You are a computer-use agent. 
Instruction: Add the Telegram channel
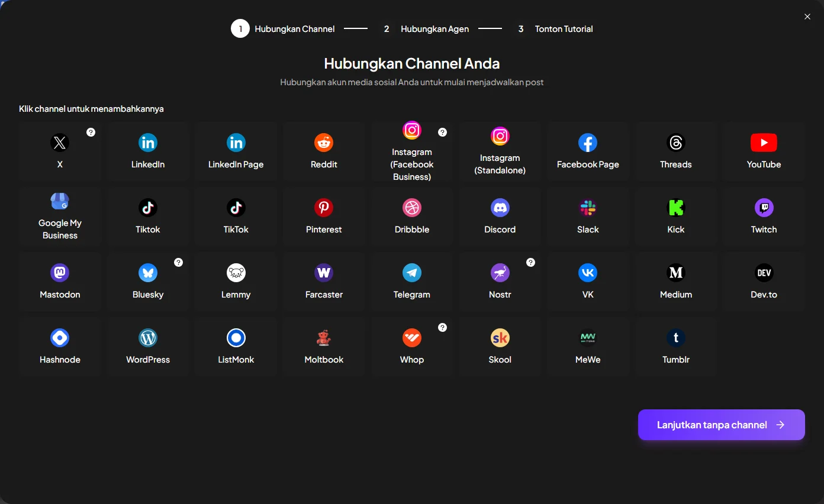(412, 282)
